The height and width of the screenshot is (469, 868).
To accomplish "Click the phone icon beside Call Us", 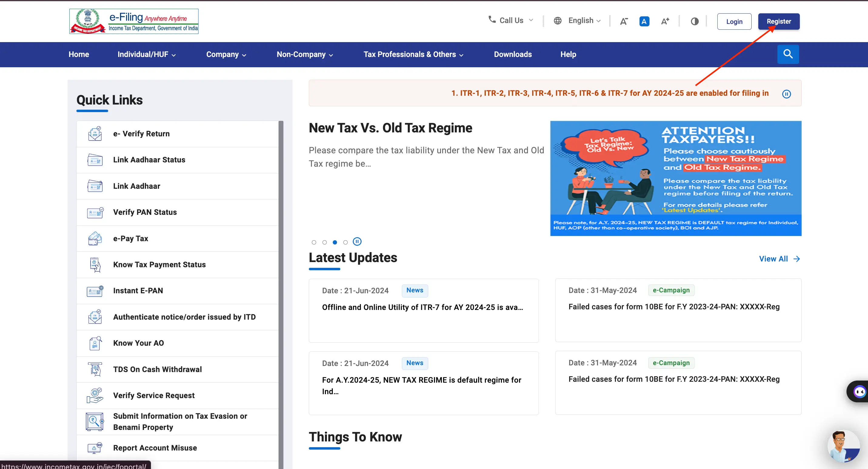I will [x=492, y=19].
